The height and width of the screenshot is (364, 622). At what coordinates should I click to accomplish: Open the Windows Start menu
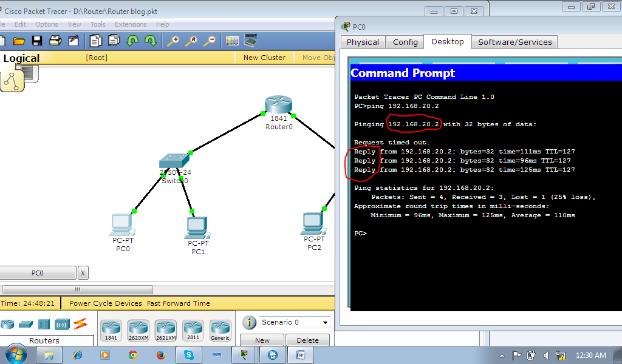[15, 354]
